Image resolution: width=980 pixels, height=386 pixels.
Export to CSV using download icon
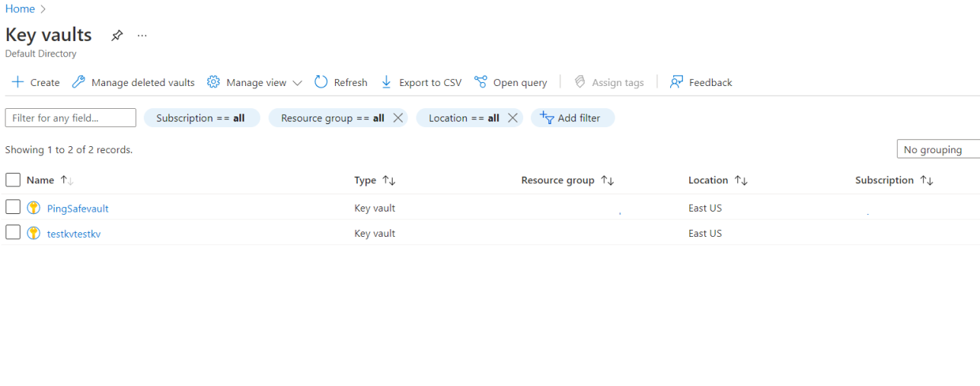point(386,82)
